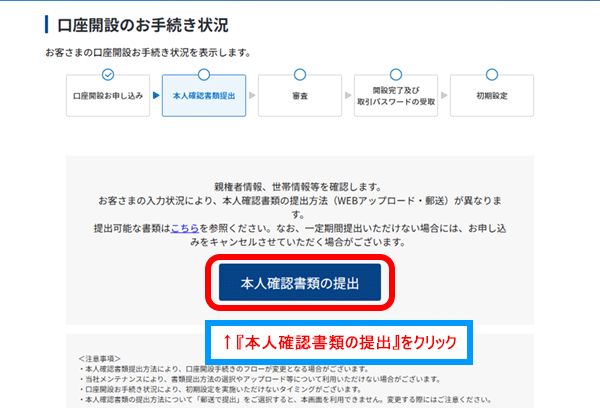Click the checkmark circle above 口座開設お申し込み
Viewport: 600px width, 408px height.
coord(108,75)
